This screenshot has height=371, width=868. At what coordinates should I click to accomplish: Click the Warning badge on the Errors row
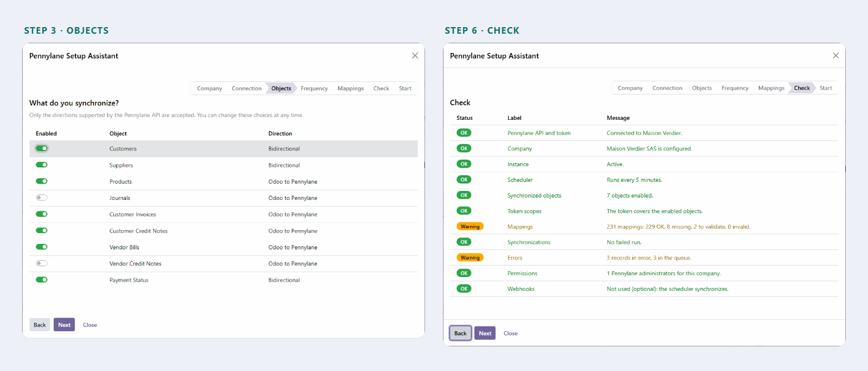pyautogui.click(x=470, y=257)
